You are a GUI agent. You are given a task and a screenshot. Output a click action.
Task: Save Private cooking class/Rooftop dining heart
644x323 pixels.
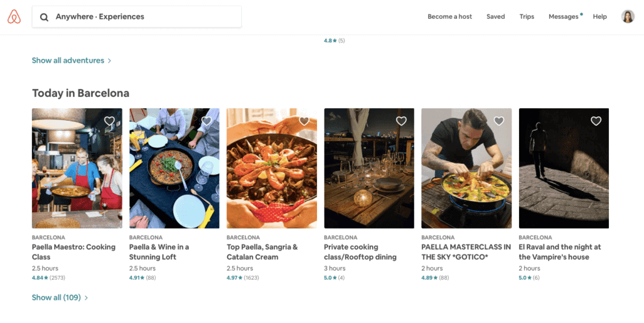(x=401, y=121)
